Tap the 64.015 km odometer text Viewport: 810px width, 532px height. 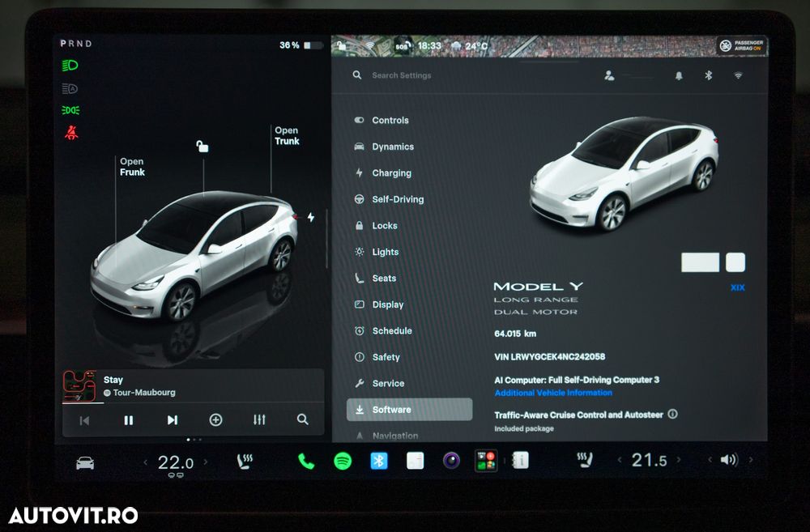tap(515, 334)
